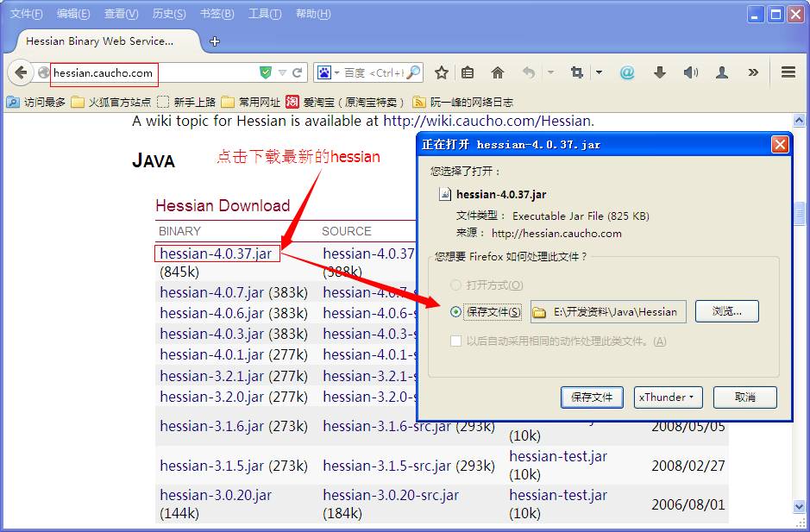The width and height of the screenshot is (810, 532).
Task: Open the 编辑(E) menu
Action: click(73, 14)
